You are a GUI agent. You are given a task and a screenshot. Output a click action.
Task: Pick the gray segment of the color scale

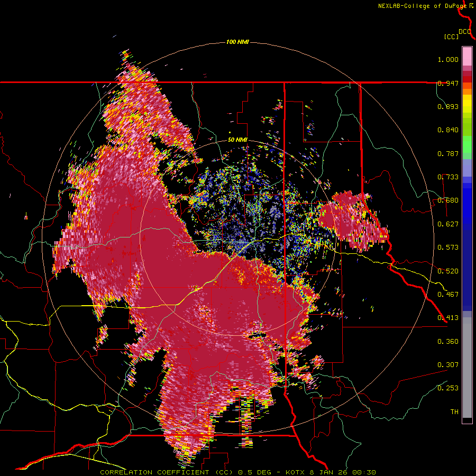click(467, 368)
